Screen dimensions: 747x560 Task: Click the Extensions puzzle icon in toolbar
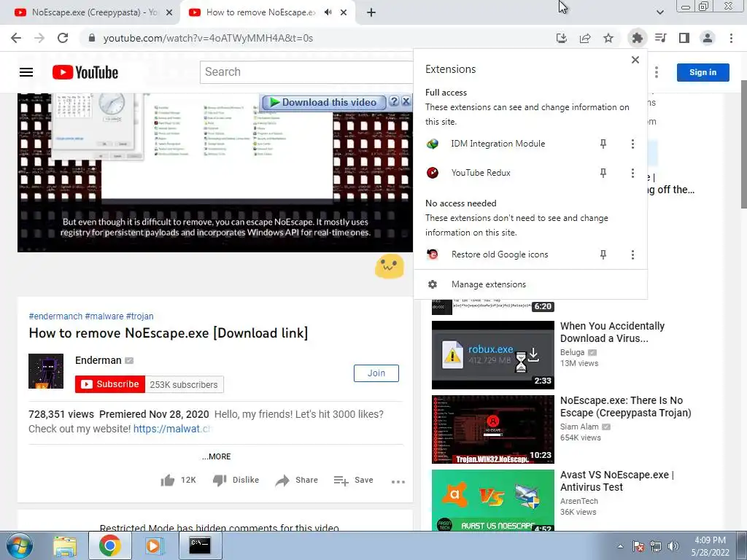637,38
